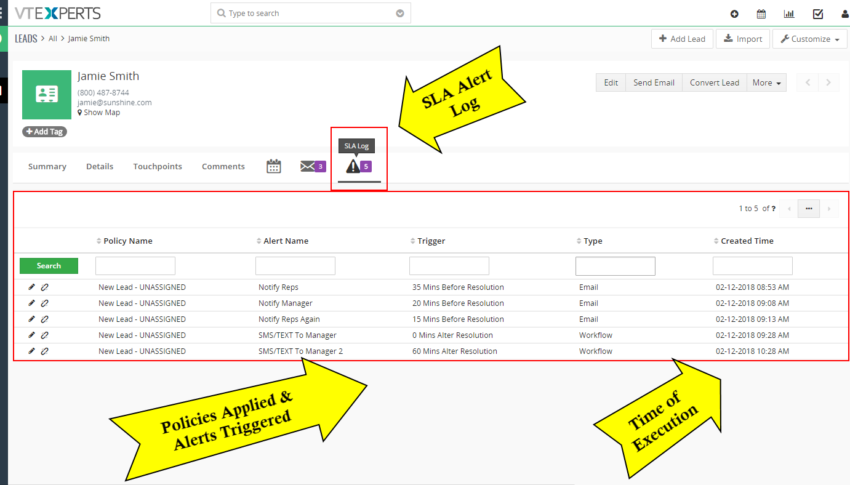Click edit pencil for Notify Reps row
This screenshot has height=485, width=850.
32,287
